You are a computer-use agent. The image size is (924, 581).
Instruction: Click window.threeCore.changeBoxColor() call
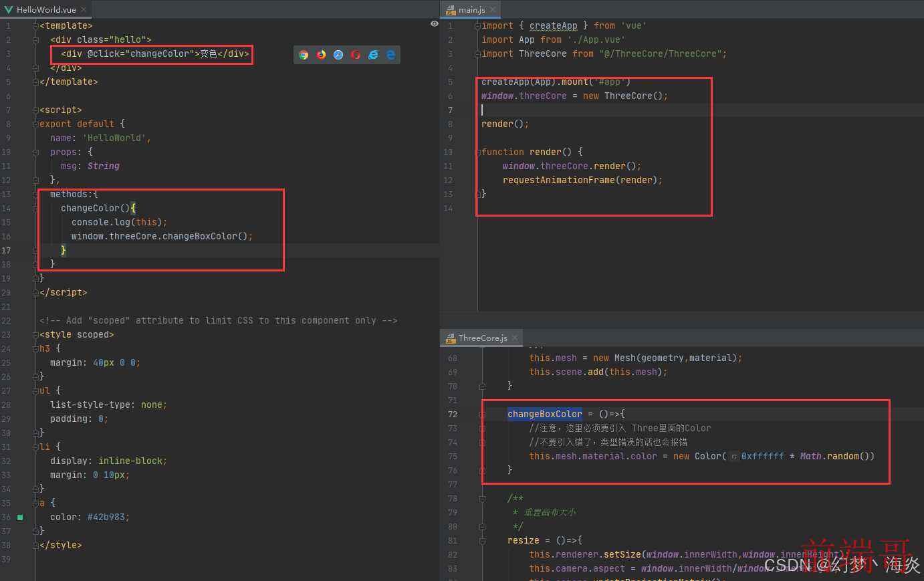(162, 236)
